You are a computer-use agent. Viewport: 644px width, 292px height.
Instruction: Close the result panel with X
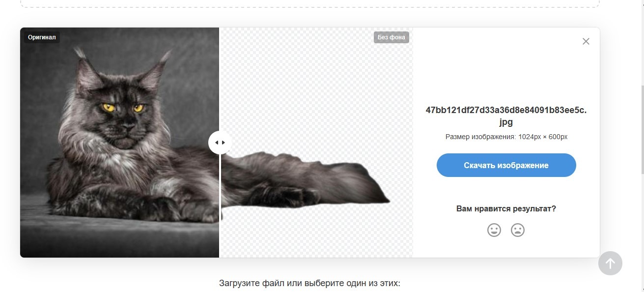(586, 42)
